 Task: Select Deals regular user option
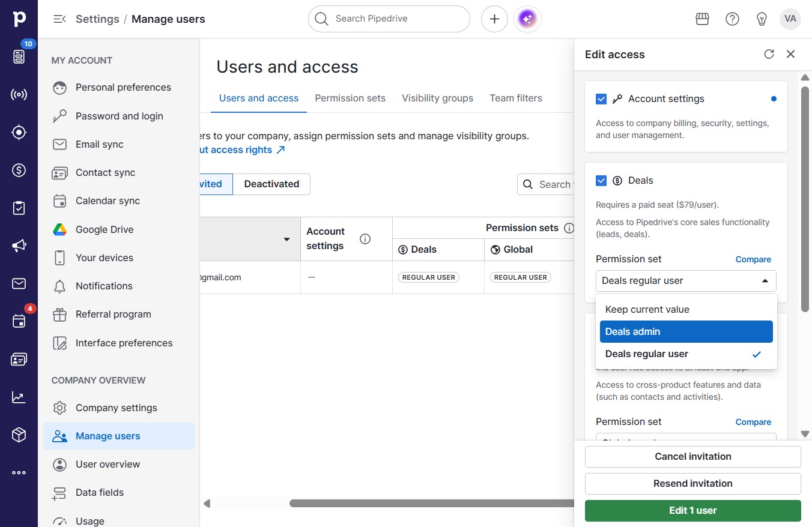[686, 354]
